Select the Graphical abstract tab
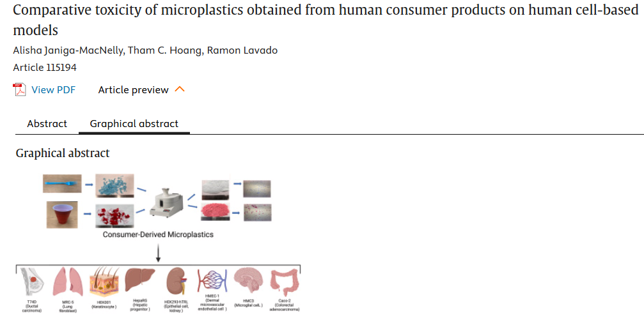644x334 pixels. tap(134, 124)
